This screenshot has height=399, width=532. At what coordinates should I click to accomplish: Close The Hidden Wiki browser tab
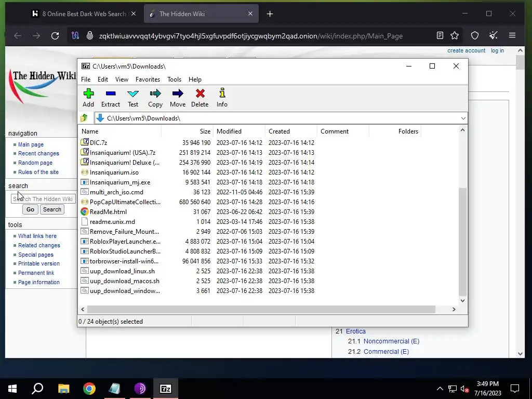(250, 14)
